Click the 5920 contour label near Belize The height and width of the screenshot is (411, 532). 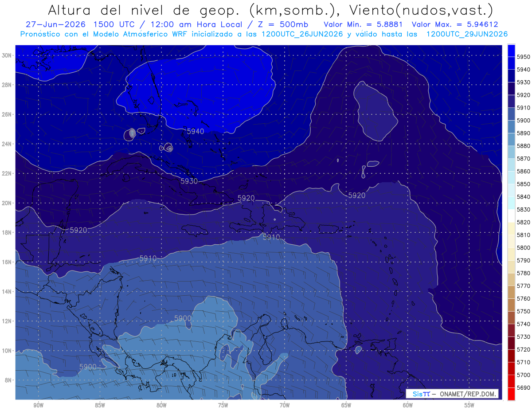tap(79, 230)
